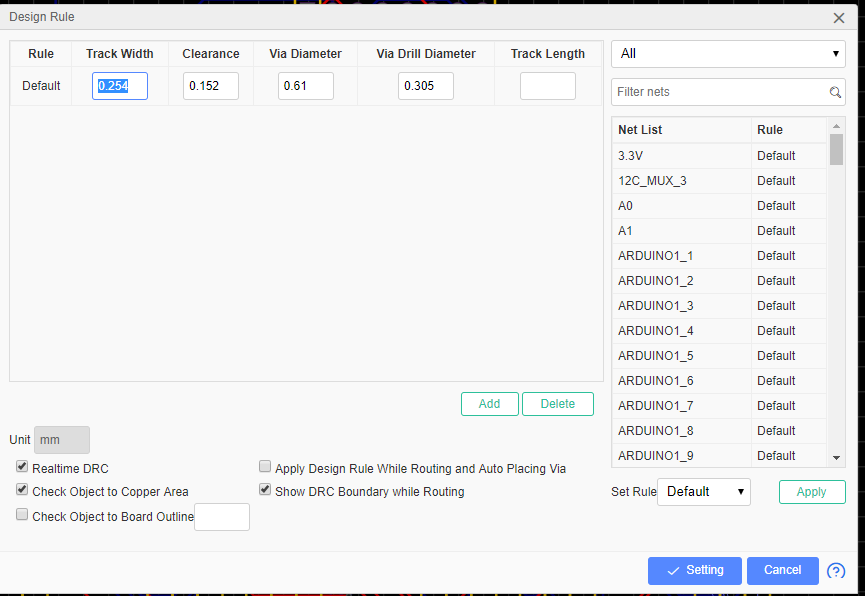Viewport: 865px width, 596px height.
Task: Open the All nets filter dropdown
Action: point(728,54)
